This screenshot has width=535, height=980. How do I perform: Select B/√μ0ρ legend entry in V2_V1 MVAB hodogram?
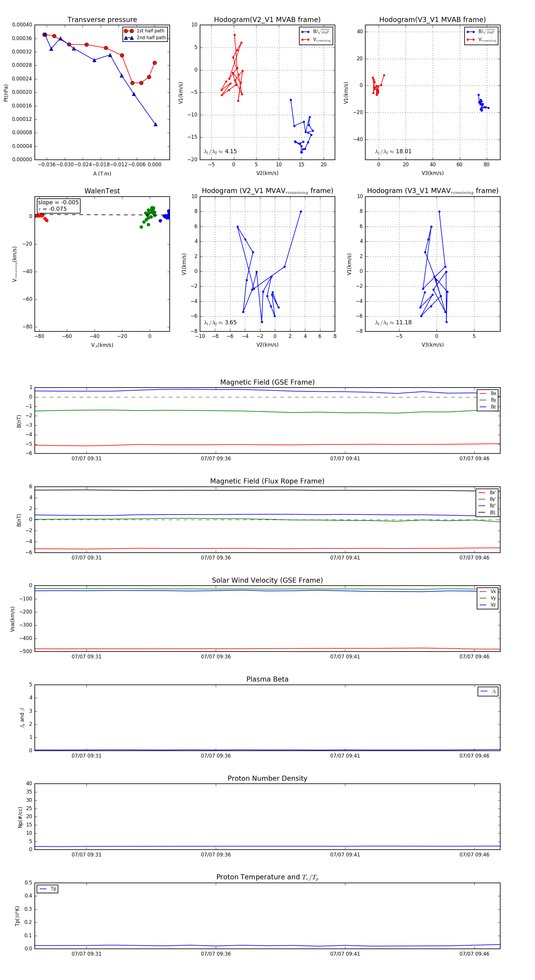[x=316, y=32]
